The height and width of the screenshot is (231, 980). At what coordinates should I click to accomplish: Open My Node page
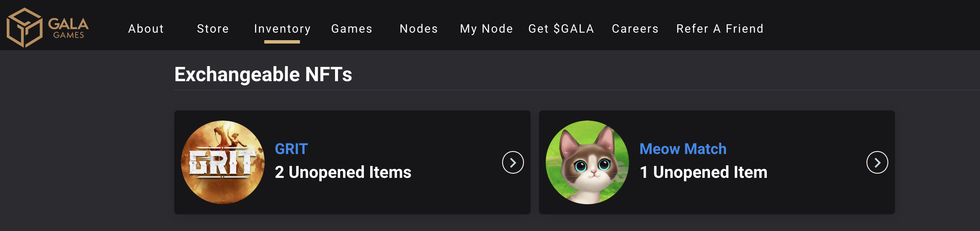487,28
